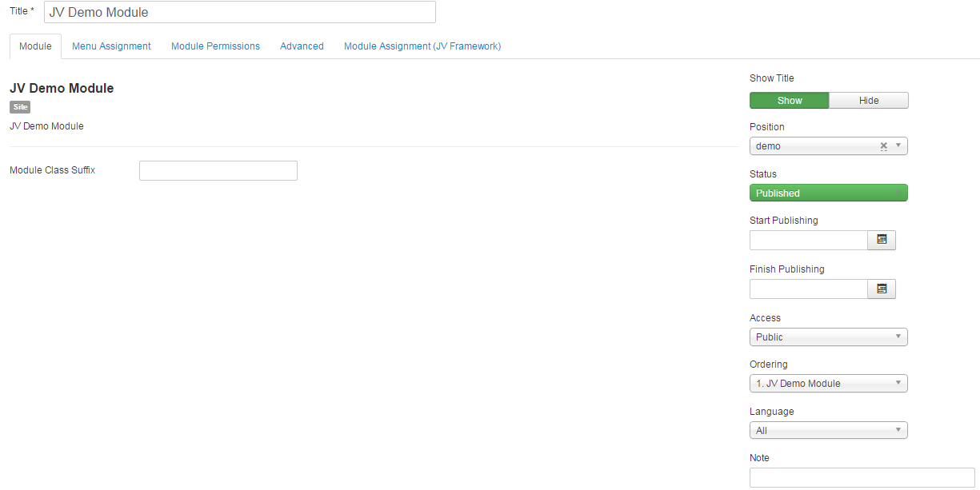980x490 pixels.
Task: Click the Title input field
Action: coord(240,12)
